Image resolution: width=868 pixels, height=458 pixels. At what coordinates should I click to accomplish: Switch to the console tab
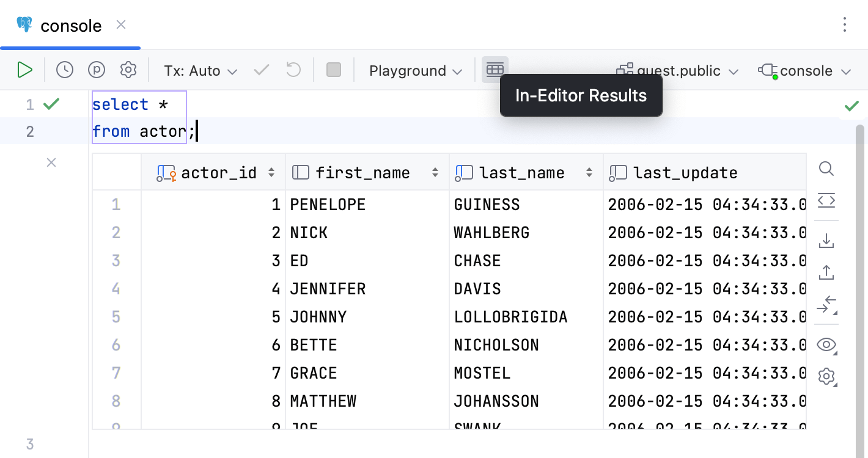coord(70,26)
